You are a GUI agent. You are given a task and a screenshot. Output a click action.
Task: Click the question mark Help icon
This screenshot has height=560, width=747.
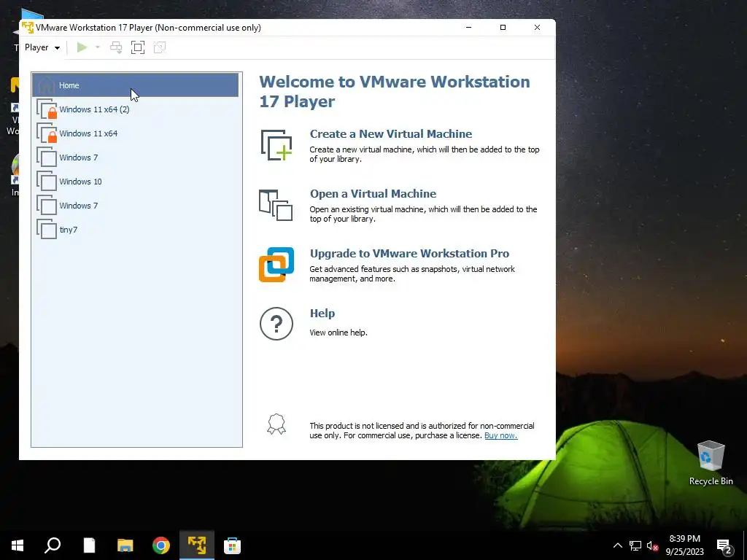click(x=276, y=324)
